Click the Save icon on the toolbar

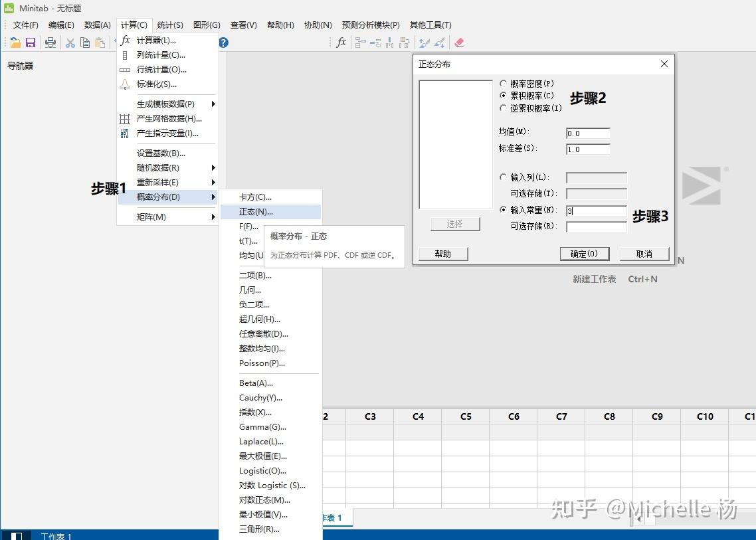pos(31,42)
